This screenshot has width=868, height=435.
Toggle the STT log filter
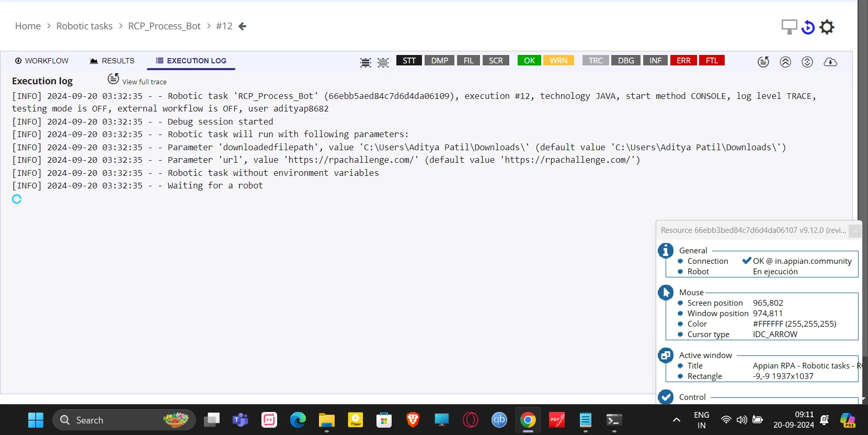409,61
